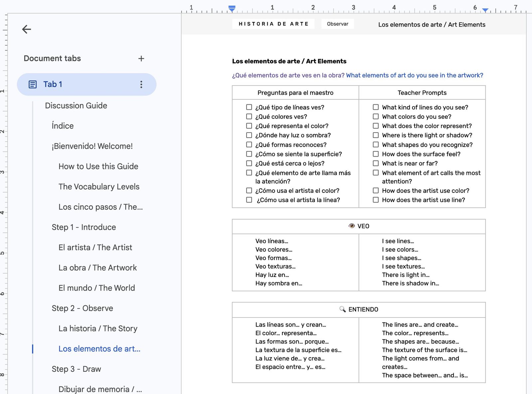Check How does the artist use line? box

click(x=376, y=200)
